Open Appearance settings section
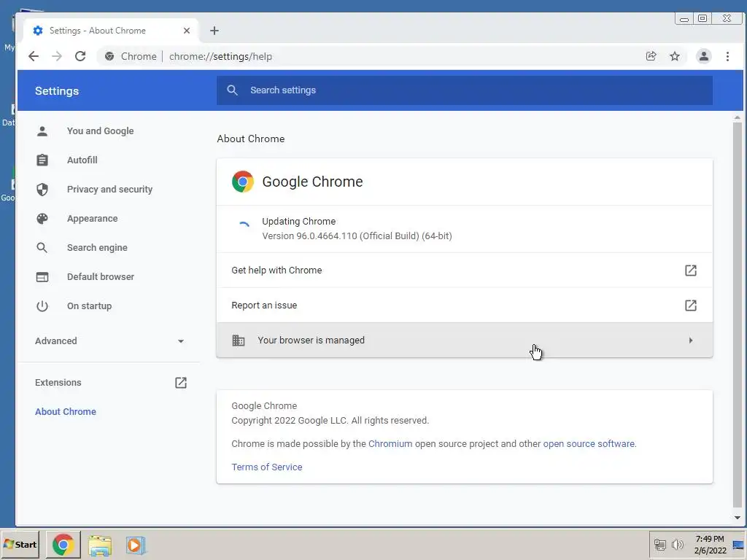Image resolution: width=747 pixels, height=560 pixels. pyautogui.click(x=92, y=219)
